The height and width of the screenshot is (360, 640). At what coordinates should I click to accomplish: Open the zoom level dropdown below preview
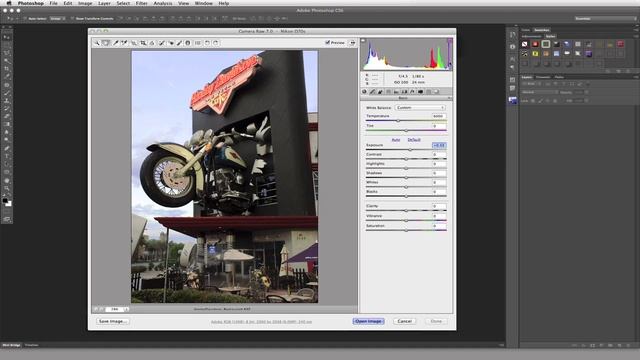click(x=126, y=309)
